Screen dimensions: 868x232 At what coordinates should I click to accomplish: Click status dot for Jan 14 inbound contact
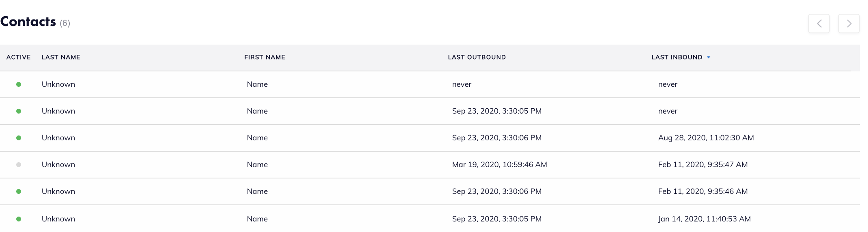[19, 219]
